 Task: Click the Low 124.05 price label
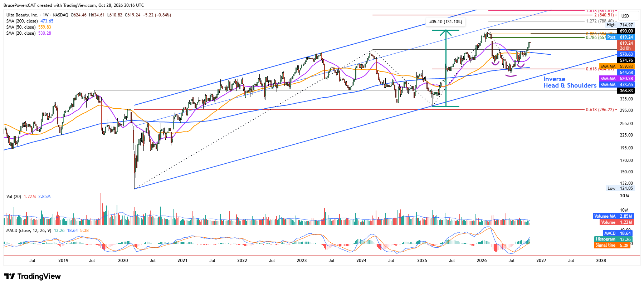click(x=620, y=188)
